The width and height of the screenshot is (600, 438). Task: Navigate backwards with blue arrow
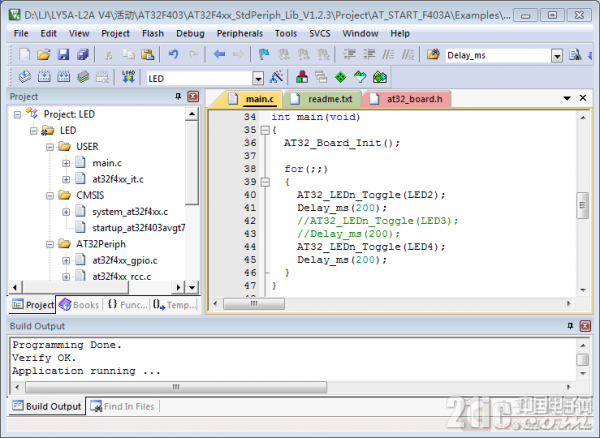click(x=219, y=55)
